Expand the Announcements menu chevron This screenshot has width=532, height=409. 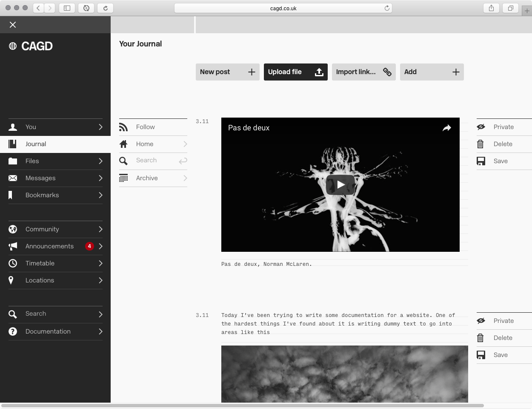click(x=100, y=246)
